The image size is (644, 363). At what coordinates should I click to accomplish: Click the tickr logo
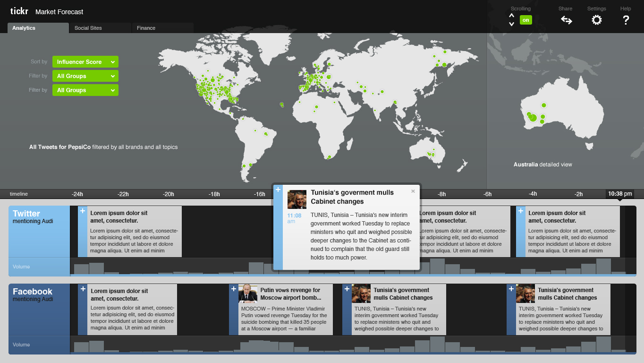point(19,11)
